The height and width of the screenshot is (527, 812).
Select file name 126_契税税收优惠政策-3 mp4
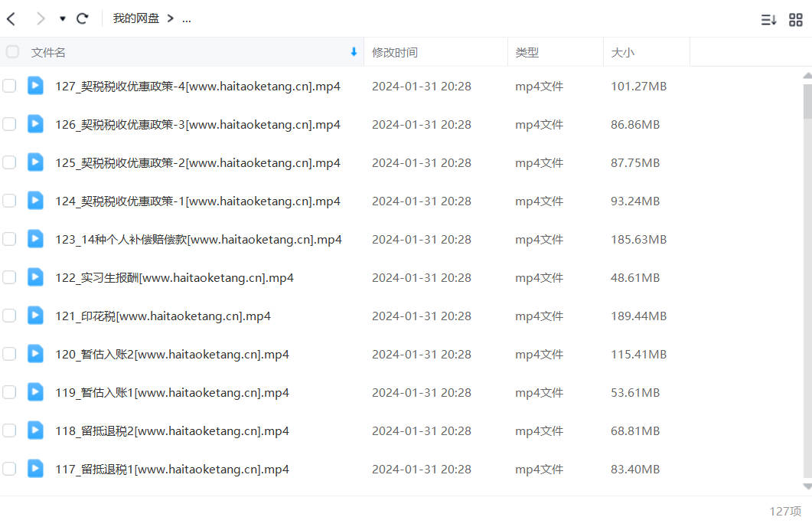[x=197, y=124]
